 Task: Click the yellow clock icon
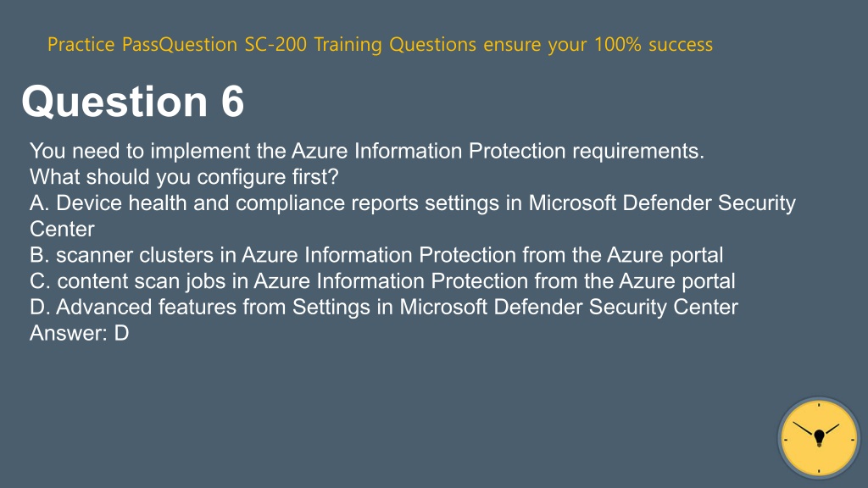point(819,438)
